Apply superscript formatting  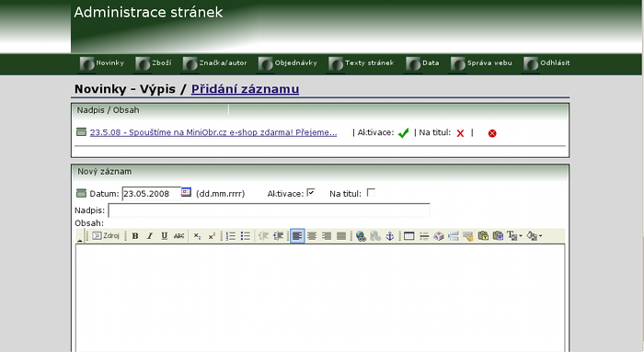pos(212,236)
